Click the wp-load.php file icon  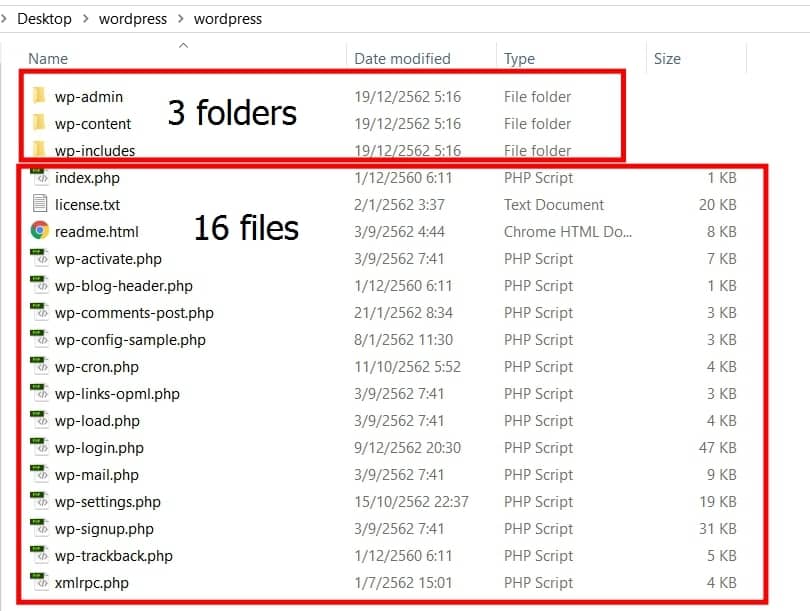point(39,419)
